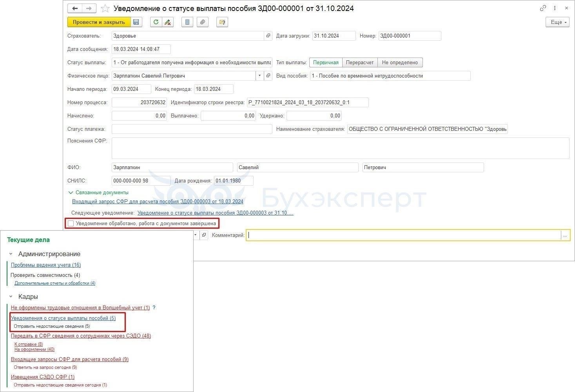
Task: Click the envelope with question mark icon
Action: tap(222, 22)
